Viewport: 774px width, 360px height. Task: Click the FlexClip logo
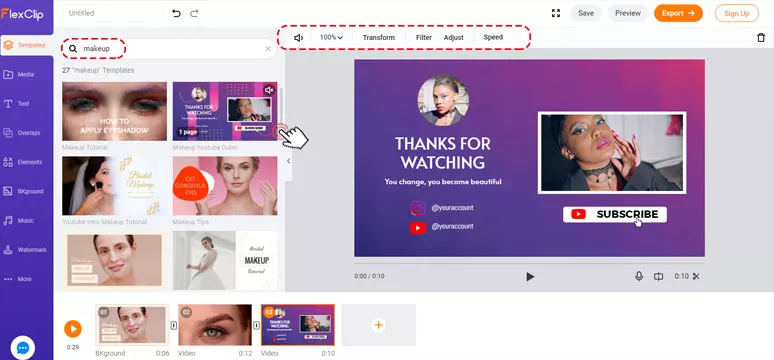[x=22, y=14]
